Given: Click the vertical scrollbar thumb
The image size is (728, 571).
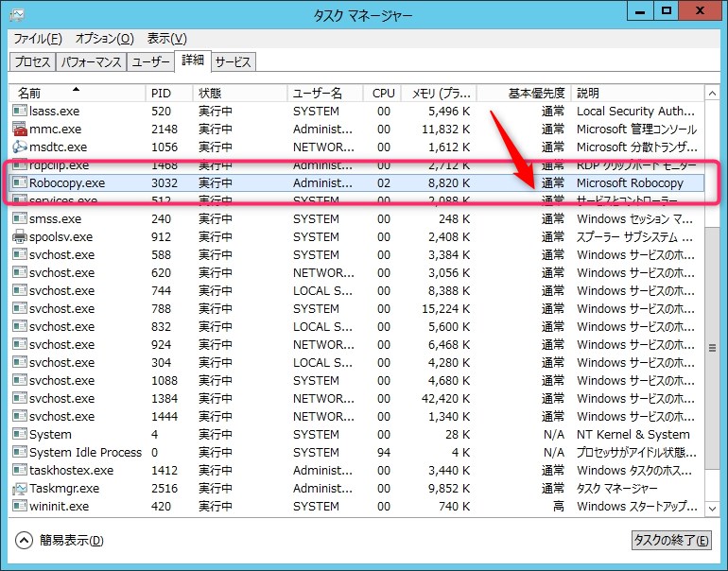Looking at the screenshot, I should (712, 348).
